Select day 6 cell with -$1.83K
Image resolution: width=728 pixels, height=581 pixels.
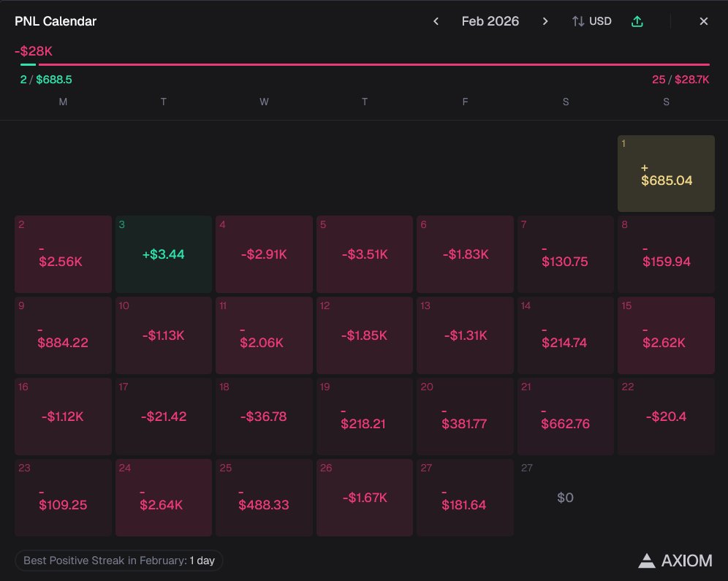(x=465, y=254)
